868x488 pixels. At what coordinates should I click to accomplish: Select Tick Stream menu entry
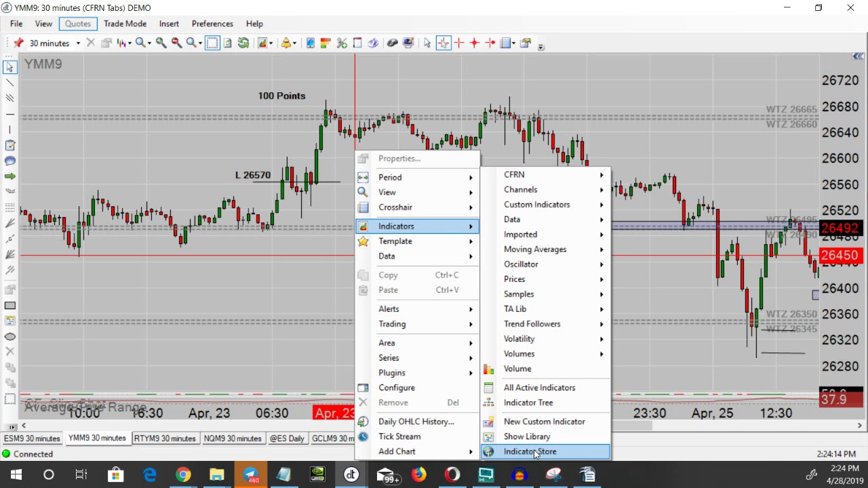pyautogui.click(x=417, y=436)
